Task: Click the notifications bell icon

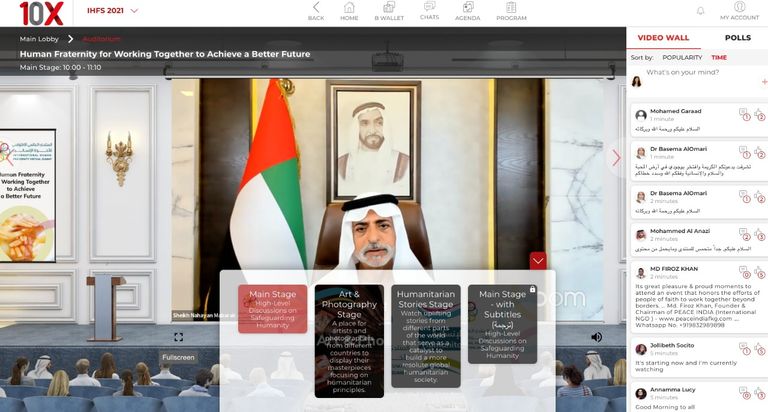Action: pos(700,11)
